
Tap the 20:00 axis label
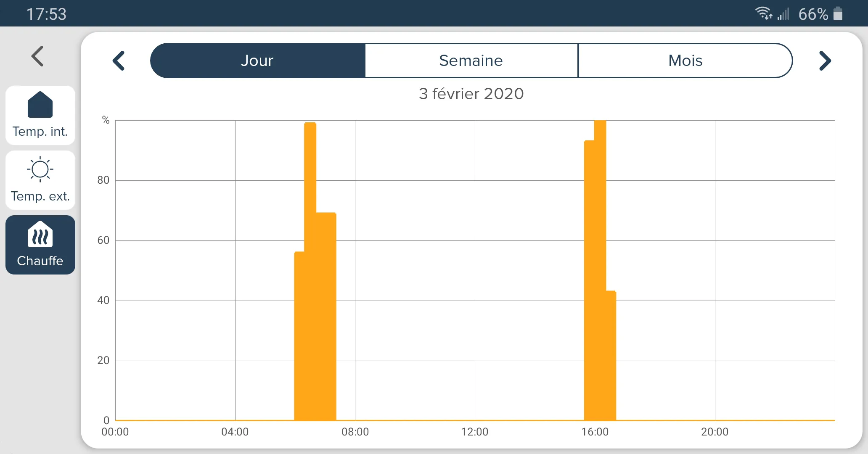715,432
